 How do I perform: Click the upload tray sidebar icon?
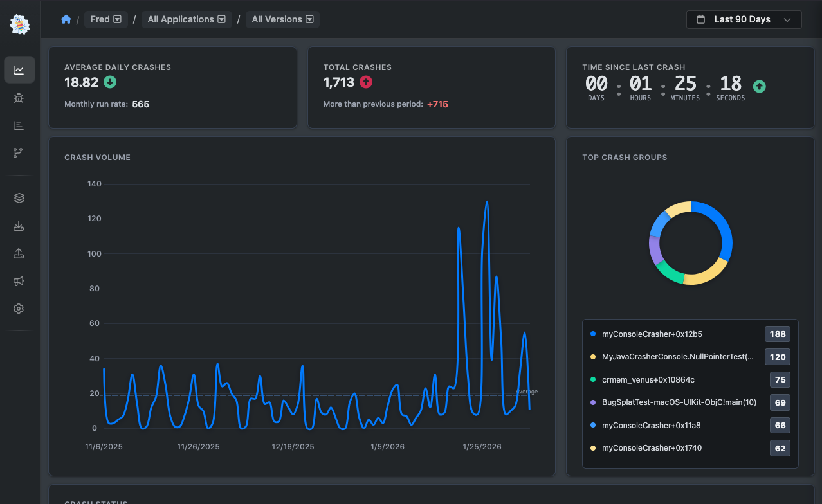[19, 253]
